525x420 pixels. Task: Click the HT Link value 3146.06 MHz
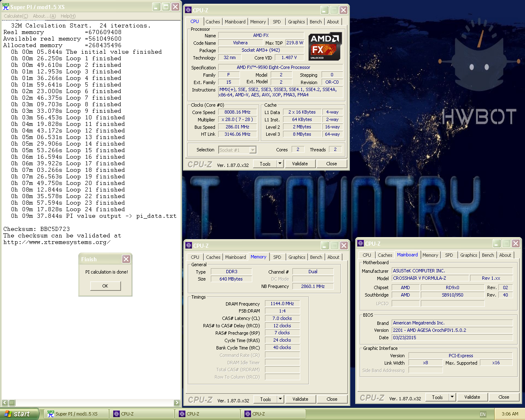(x=237, y=134)
